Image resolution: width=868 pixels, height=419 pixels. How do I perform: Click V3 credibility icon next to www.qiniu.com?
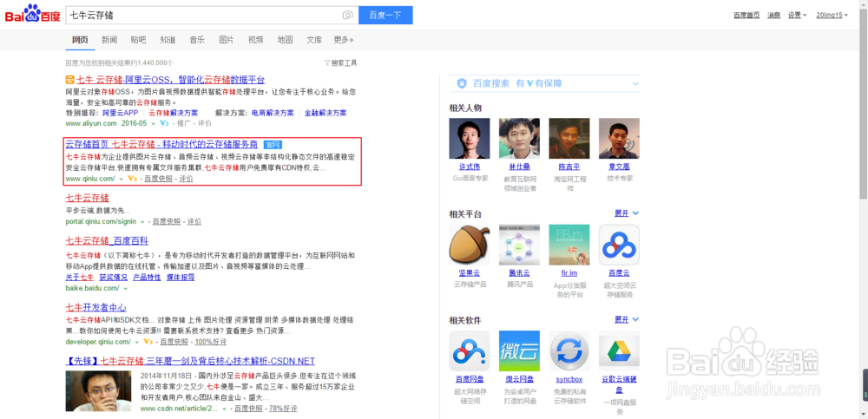(132, 178)
